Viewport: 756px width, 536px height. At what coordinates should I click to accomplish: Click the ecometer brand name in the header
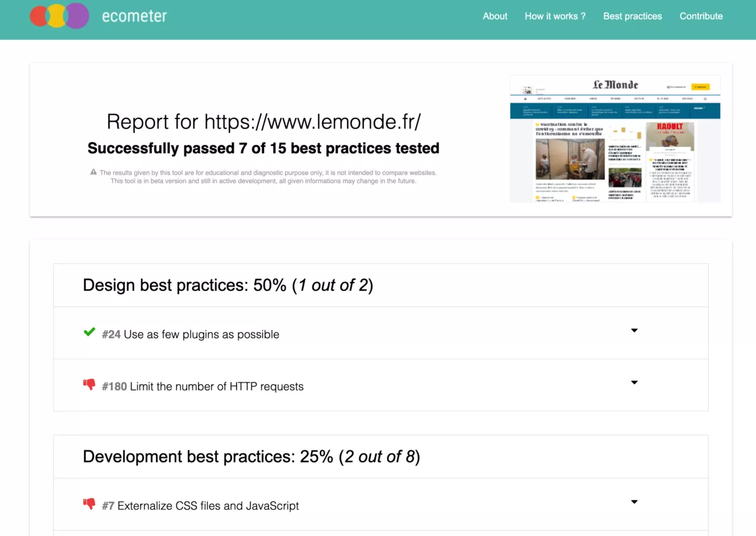(134, 16)
